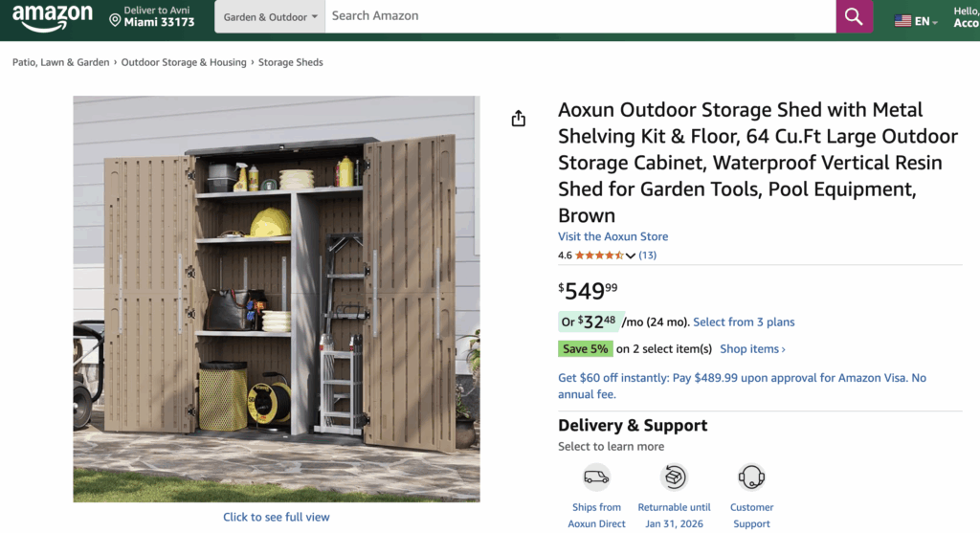Open the 13 reviews count link
Image resolution: width=980 pixels, height=533 pixels.
point(648,255)
